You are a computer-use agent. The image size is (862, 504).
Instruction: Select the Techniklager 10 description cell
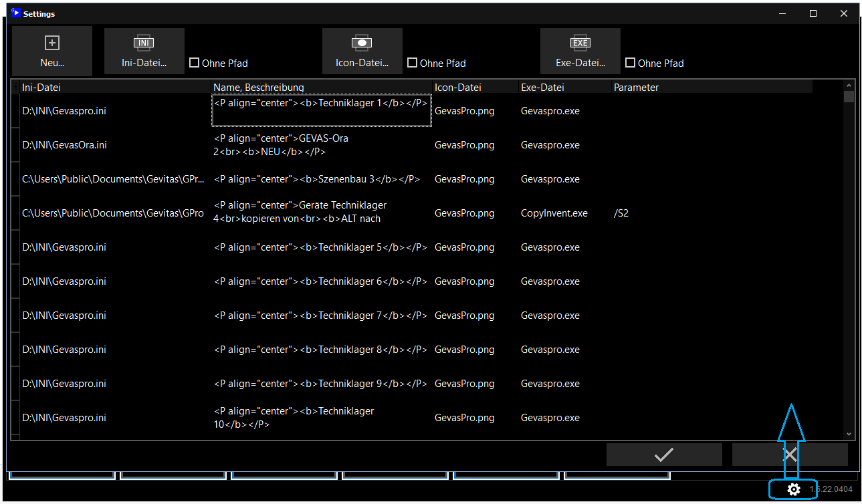coord(322,418)
